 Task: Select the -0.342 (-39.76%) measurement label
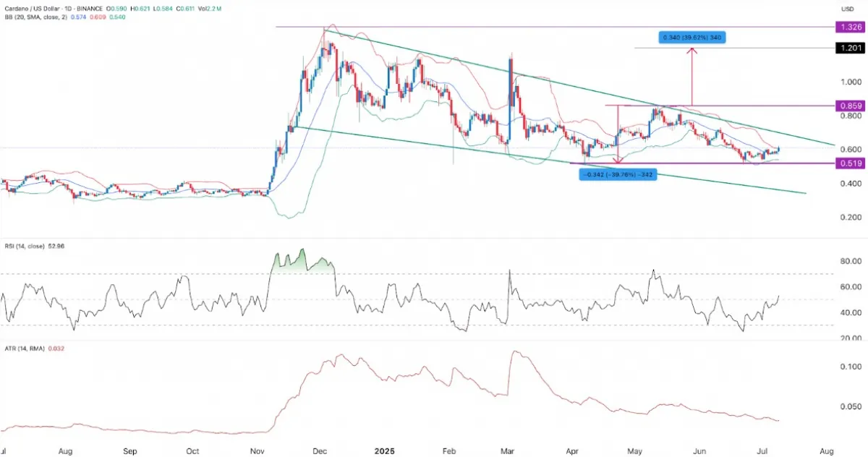[x=617, y=174]
